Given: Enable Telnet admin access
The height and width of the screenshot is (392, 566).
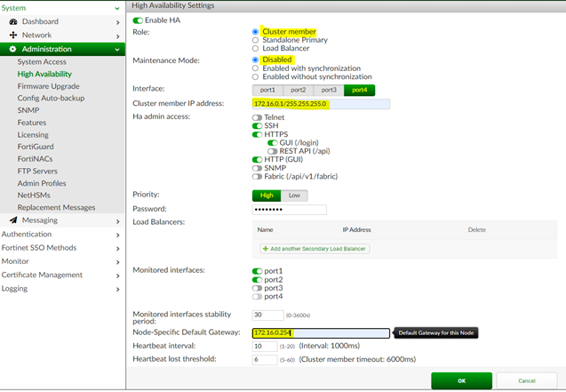Looking at the screenshot, I should coord(258,117).
